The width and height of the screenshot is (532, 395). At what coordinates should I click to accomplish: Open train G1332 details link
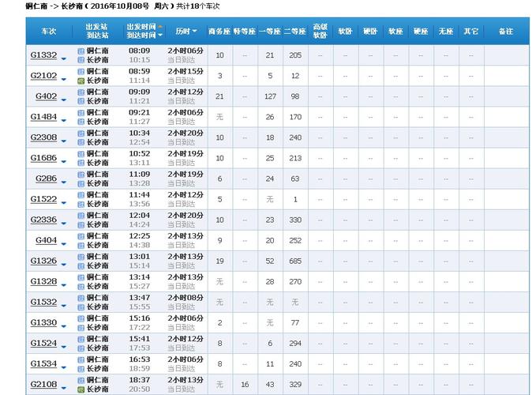click(43, 55)
